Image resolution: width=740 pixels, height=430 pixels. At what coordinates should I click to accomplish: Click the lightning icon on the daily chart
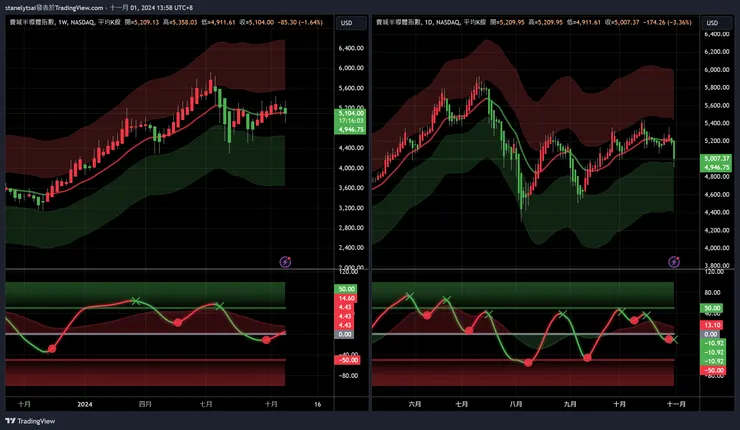(x=674, y=261)
